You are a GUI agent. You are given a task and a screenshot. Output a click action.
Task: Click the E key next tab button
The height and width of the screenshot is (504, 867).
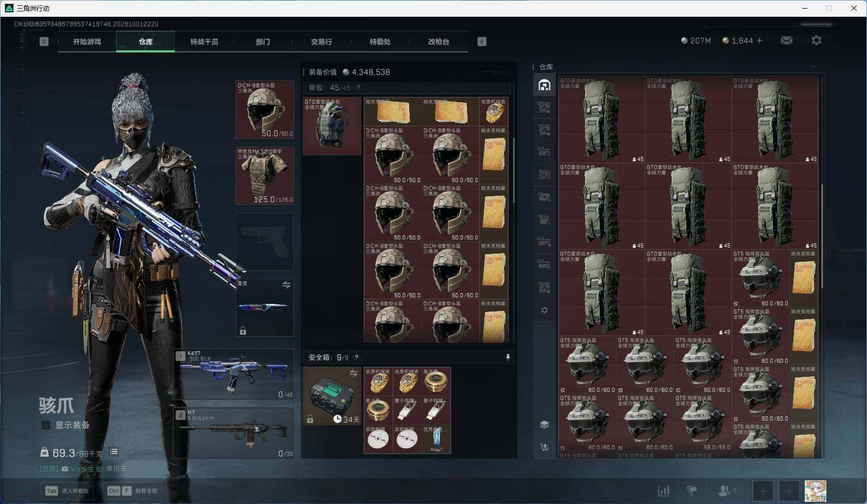point(482,42)
